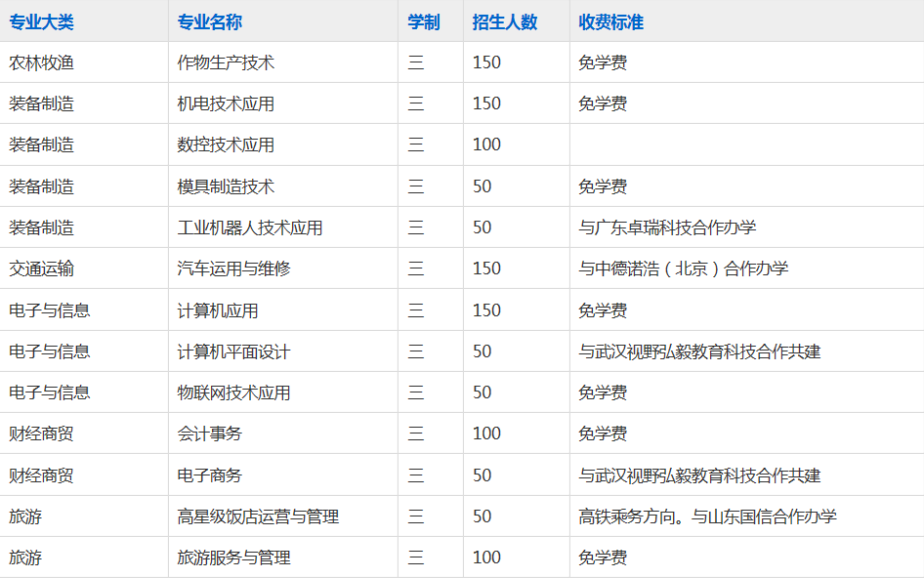Click the 计算机平面设计 major name
Image resolution: width=924 pixels, height=578 pixels.
coord(234,351)
